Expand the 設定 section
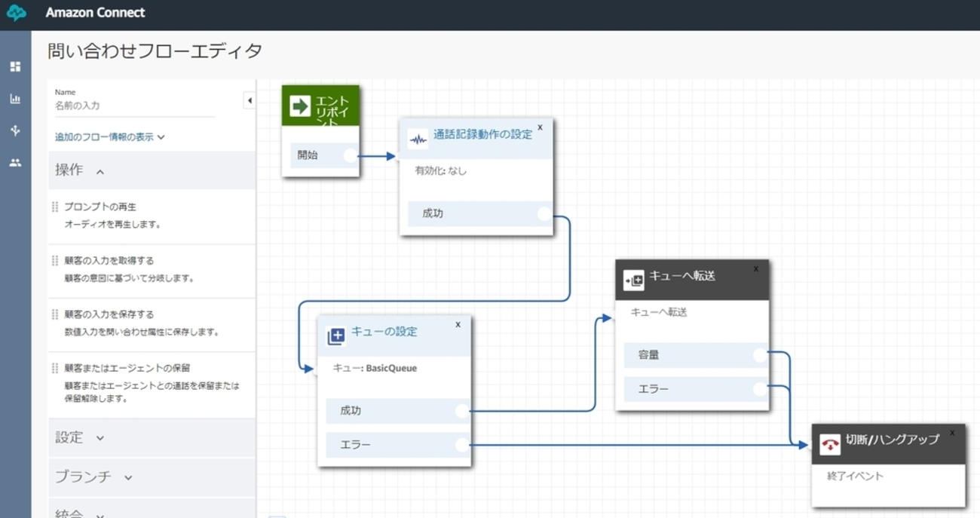This screenshot has height=518, width=980. click(x=152, y=438)
